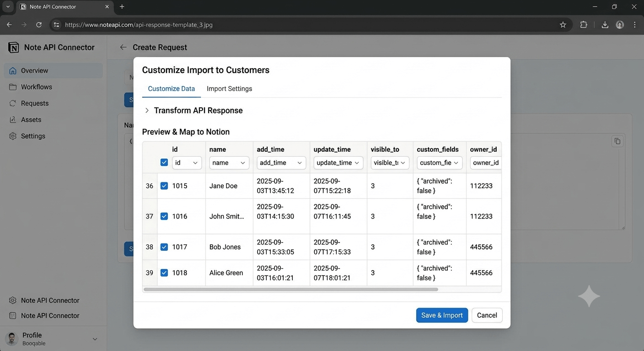Click the browser address bar URL
The height and width of the screenshot is (351, 644).
click(x=139, y=25)
